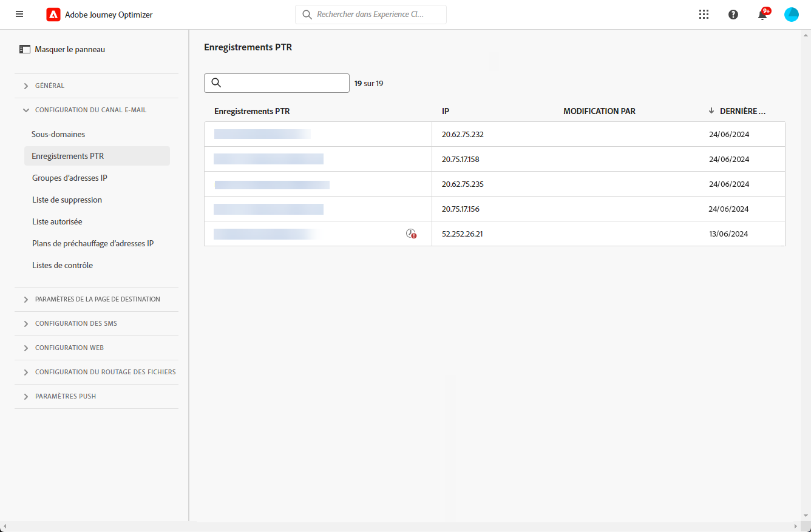Open the hamburger navigation menu
811x532 pixels.
(19, 15)
